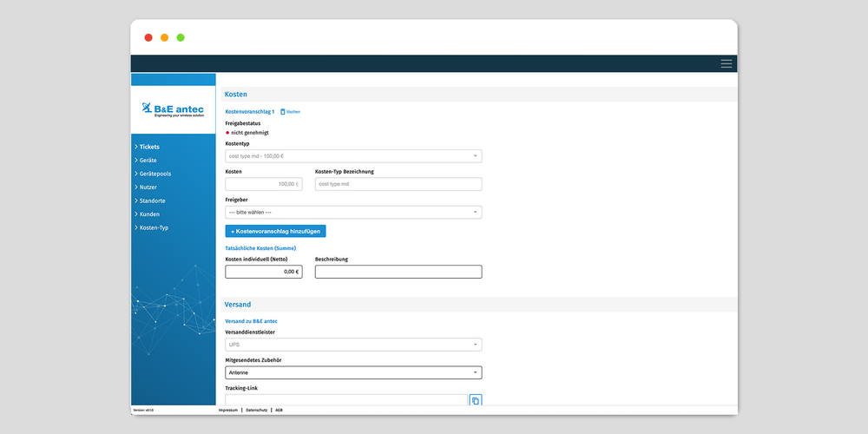Click the orange window minimize dot
The width and height of the screenshot is (868, 434).
click(x=164, y=37)
